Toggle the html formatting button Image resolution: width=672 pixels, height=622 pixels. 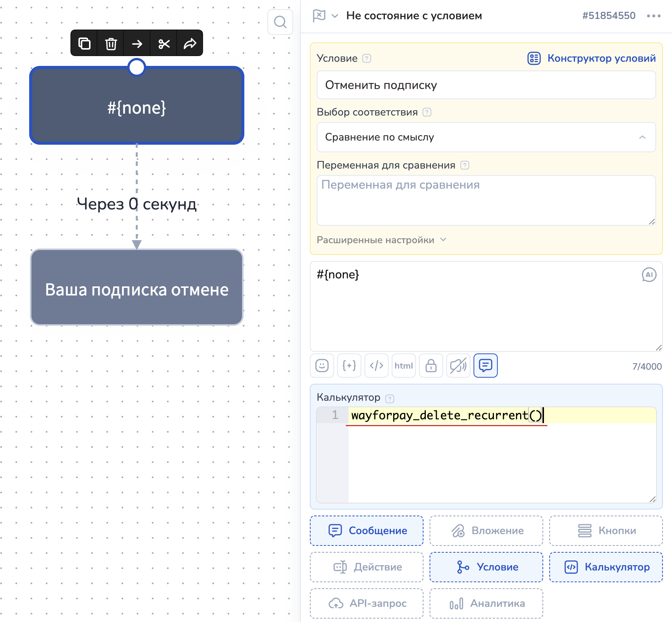pyautogui.click(x=404, y=366)
